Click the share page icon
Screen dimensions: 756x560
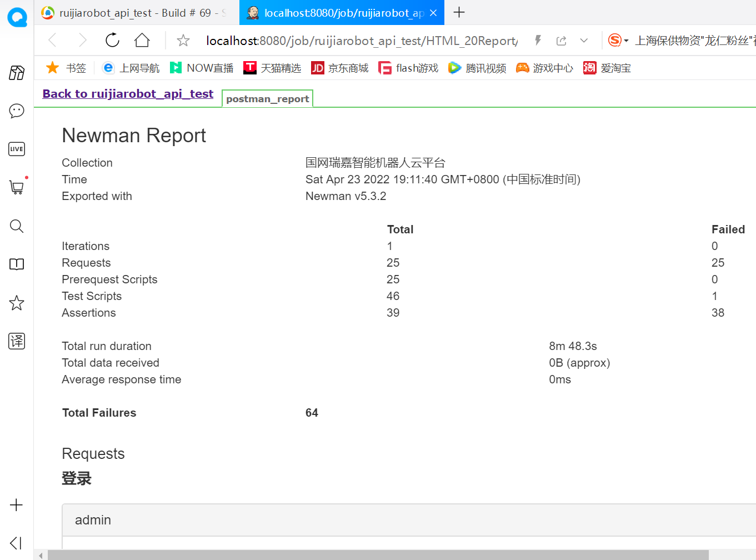tap(561, 41)
